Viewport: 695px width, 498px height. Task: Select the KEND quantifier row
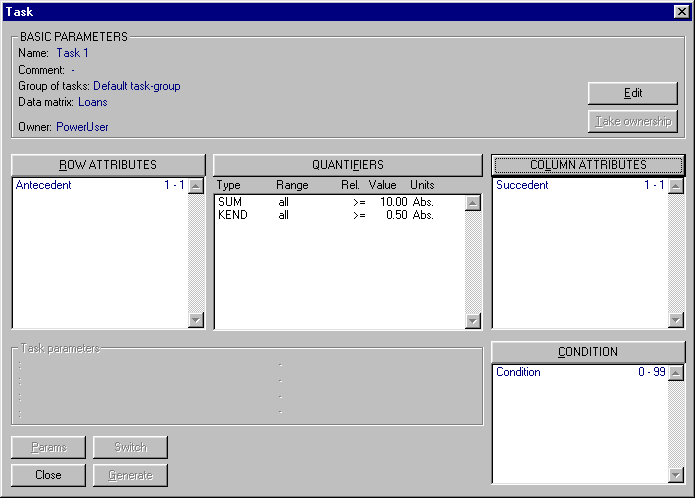pyautogui.click(x=340, y=215)
